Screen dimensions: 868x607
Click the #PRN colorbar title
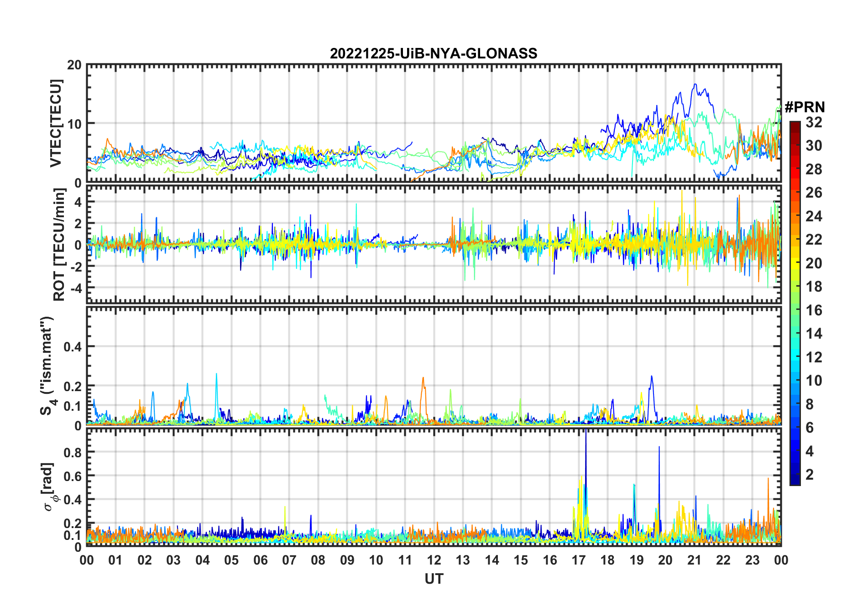pos(805,107)
